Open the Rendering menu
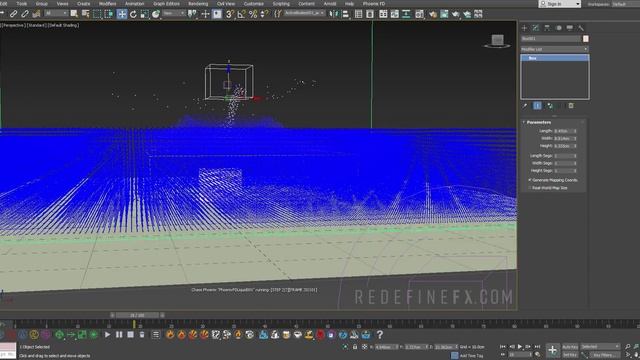Screen dimensions: 640x360 [198, 4]
